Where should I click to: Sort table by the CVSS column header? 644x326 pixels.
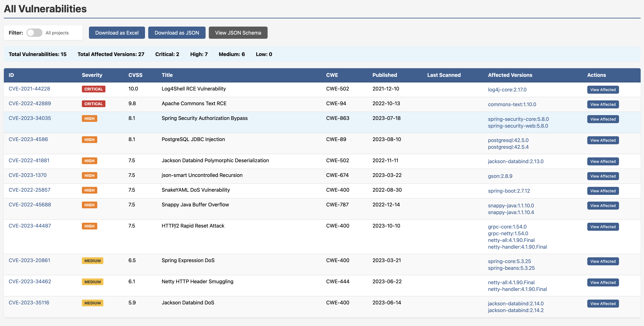[135, 75]
